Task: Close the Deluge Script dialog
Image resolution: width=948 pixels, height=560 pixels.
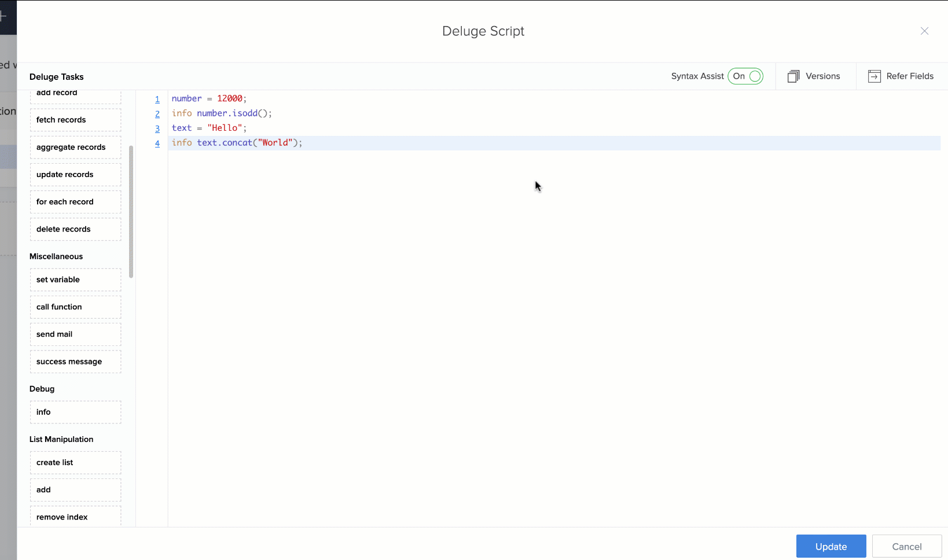Action: pos(924,31)
